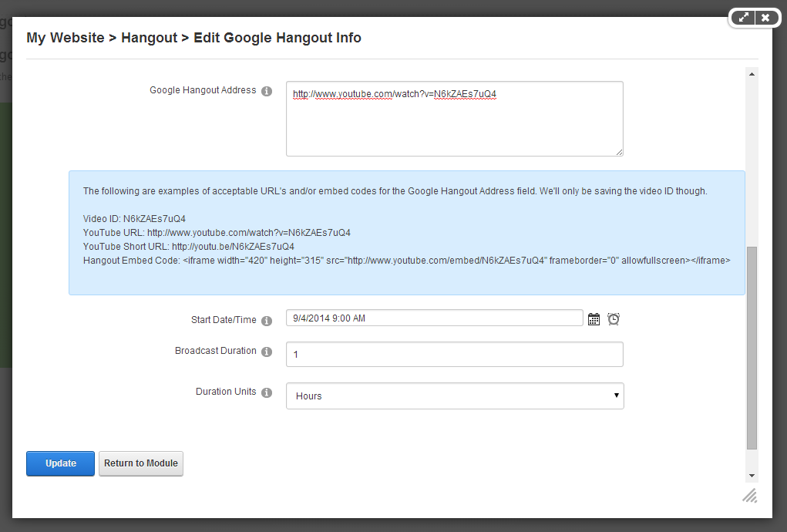787x532 pixels.
Task: Click the textarea resize handle
Action: pos(620,152)
